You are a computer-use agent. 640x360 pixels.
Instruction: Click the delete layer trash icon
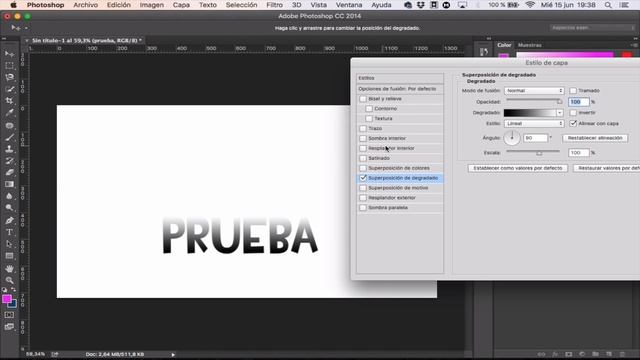[x=622, y=354]
